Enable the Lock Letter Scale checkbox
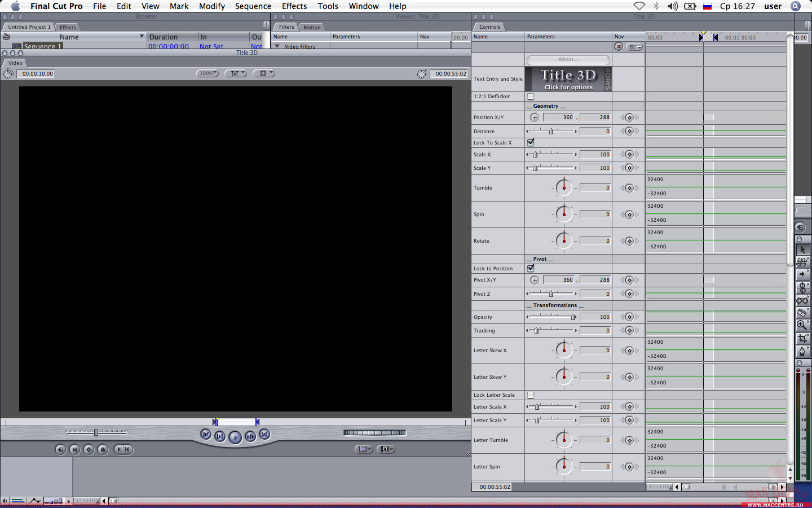Viewport: 812px width, 508px height. coord(531,395)
